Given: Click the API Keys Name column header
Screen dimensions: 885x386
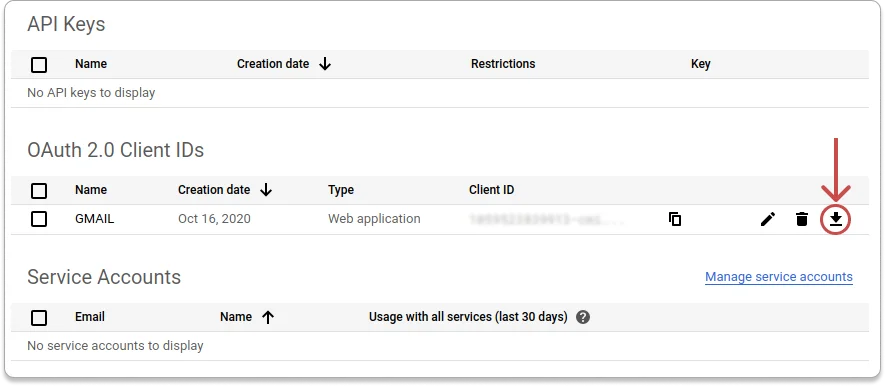Looking at the screenshot, I should tap(91, 64).
